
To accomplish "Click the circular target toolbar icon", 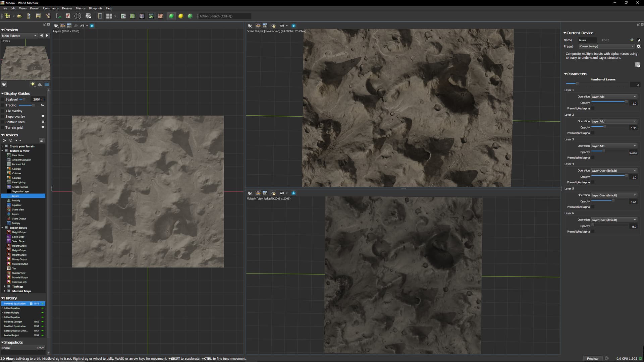I will point(78,16).
